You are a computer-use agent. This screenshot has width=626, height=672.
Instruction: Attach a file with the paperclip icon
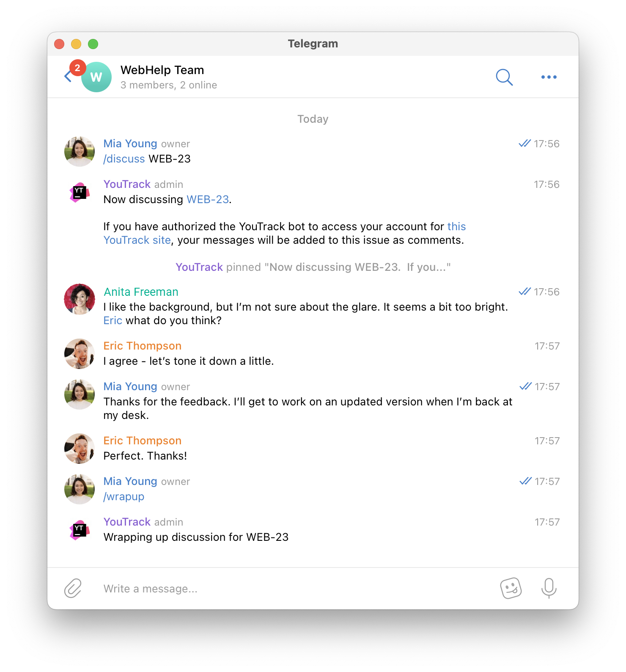73,588
